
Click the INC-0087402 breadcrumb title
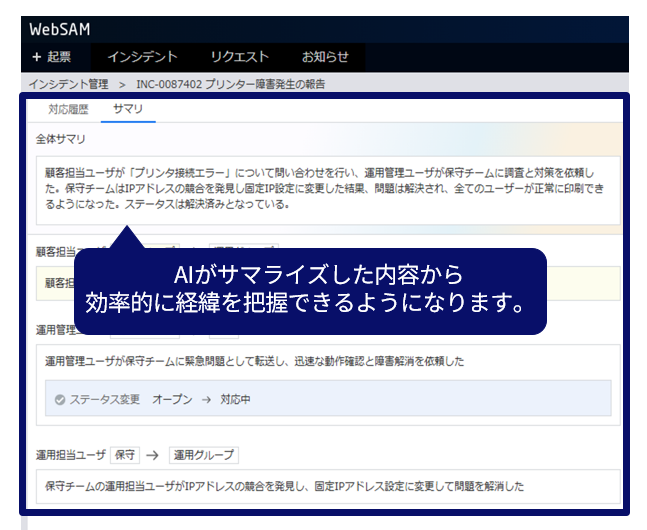(x=231, y=84)
